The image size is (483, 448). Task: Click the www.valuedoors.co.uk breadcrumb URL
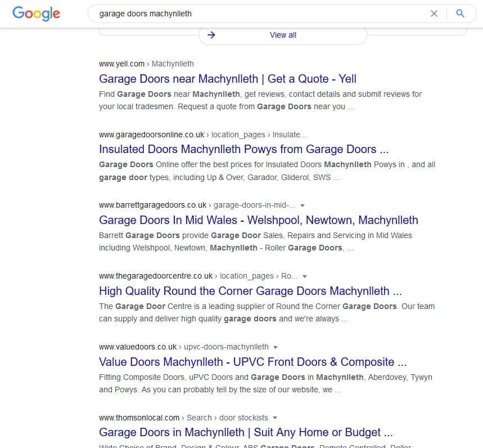137,347
